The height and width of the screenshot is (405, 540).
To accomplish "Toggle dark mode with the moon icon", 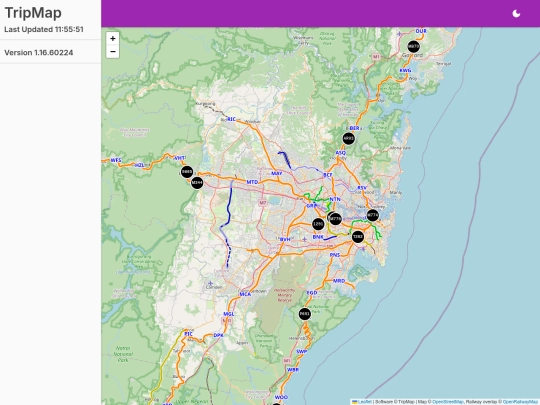I will pos(516,13).
